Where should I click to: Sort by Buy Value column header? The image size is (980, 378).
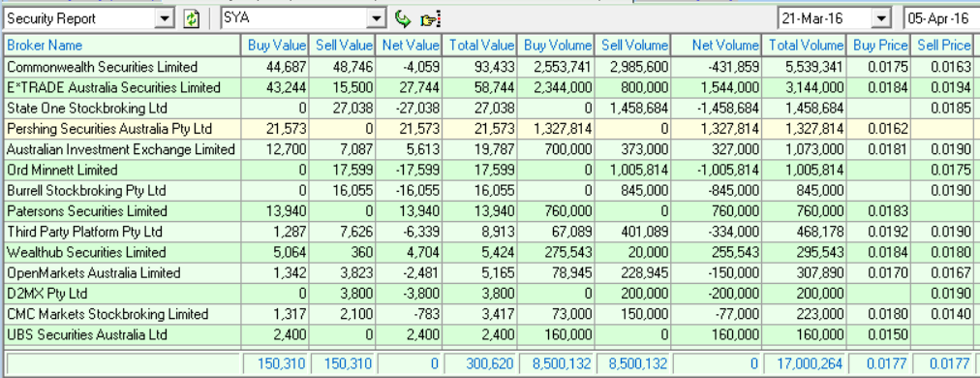(277, 45)
